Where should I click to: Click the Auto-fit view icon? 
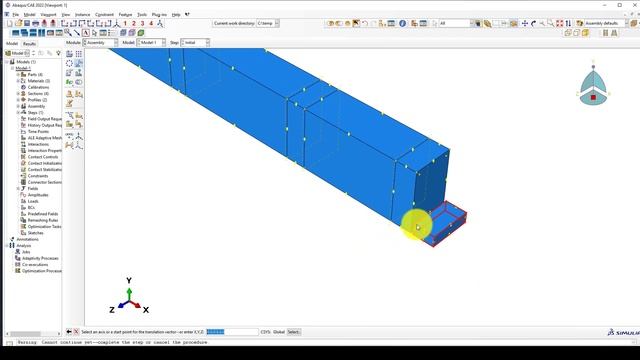click(560, 24)
